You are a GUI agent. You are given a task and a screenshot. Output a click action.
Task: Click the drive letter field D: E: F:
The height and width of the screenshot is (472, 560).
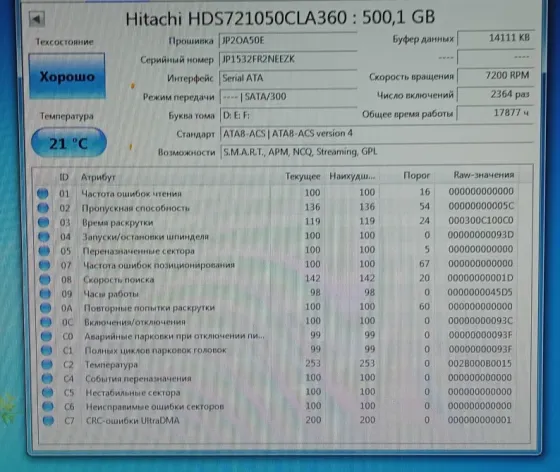tap(289, 115)
